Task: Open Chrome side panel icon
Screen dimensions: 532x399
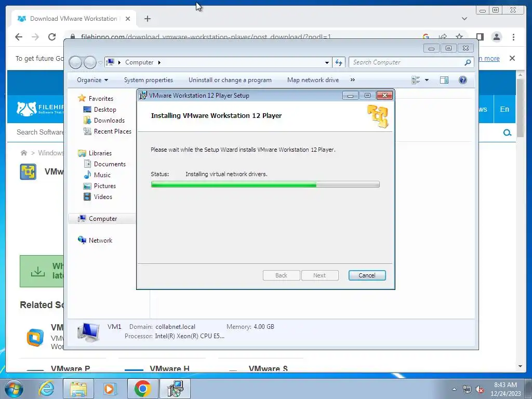Action: pos(480,37)
